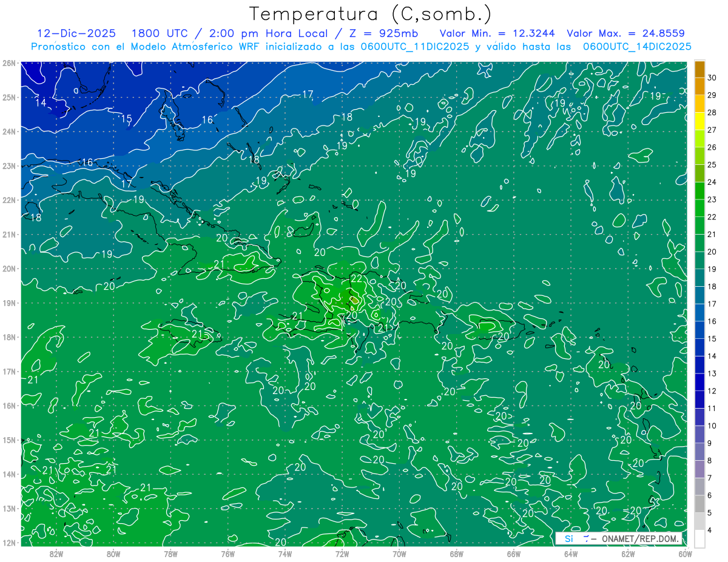
Task: Click the "20N" latitude axis label
Action: point(9,269)
